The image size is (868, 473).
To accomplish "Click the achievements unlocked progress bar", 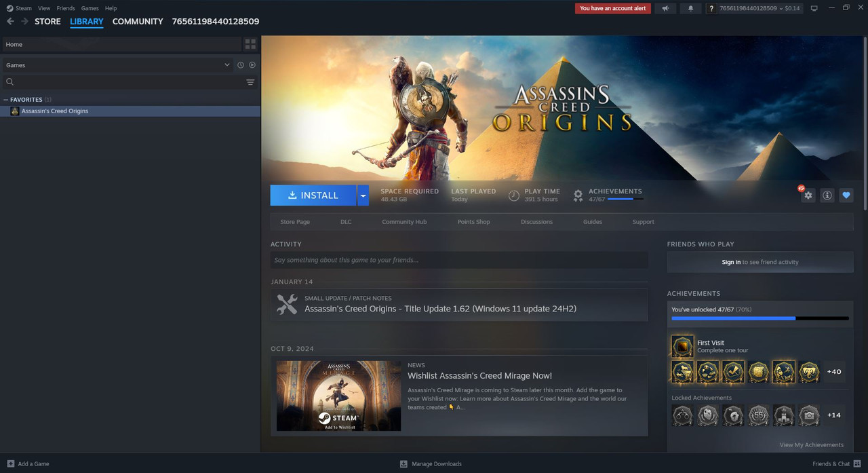I will (x=760, y=318).
